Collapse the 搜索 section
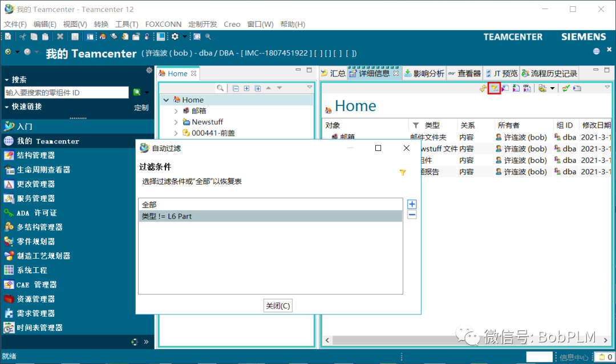The image size is (616, 364). click(x=7, y=80)
